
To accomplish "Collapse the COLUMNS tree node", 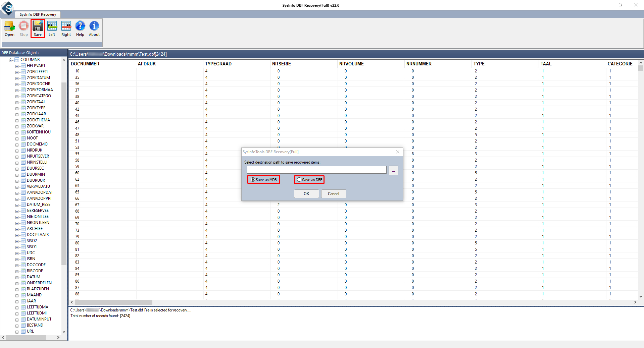I will click(x=10, y=60).
